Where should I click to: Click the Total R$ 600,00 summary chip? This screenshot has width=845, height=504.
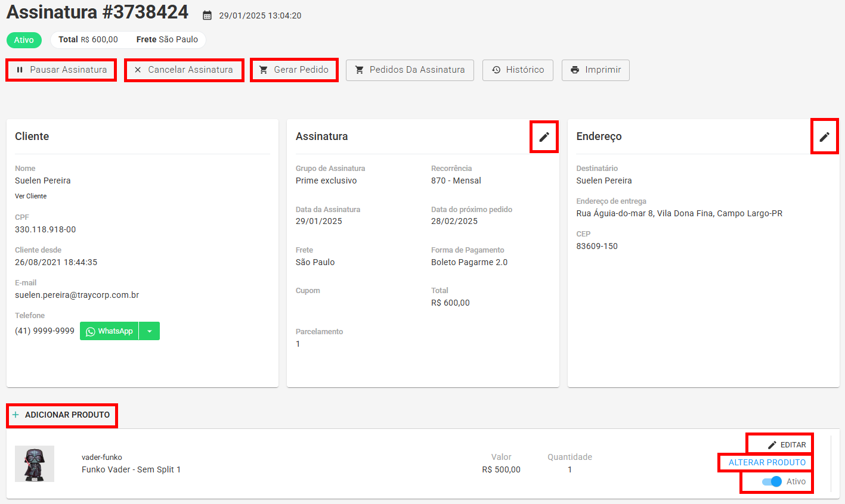point(88,39)
